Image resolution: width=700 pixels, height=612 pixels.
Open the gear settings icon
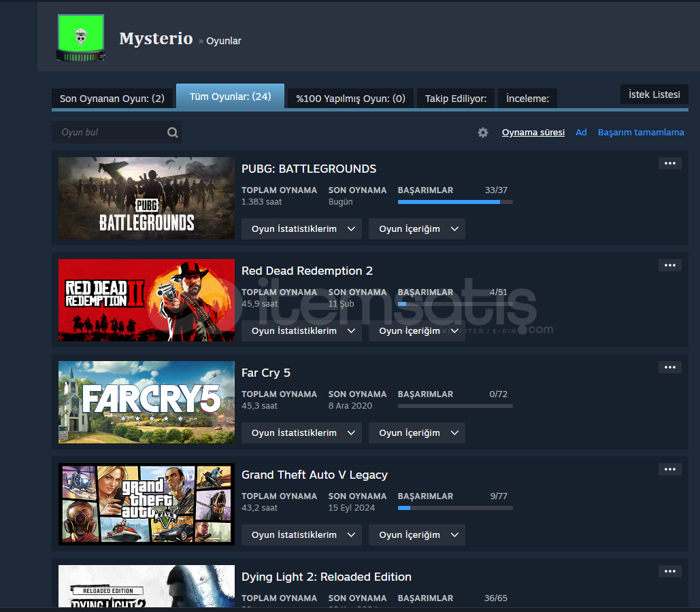click(x=482, y=133)
